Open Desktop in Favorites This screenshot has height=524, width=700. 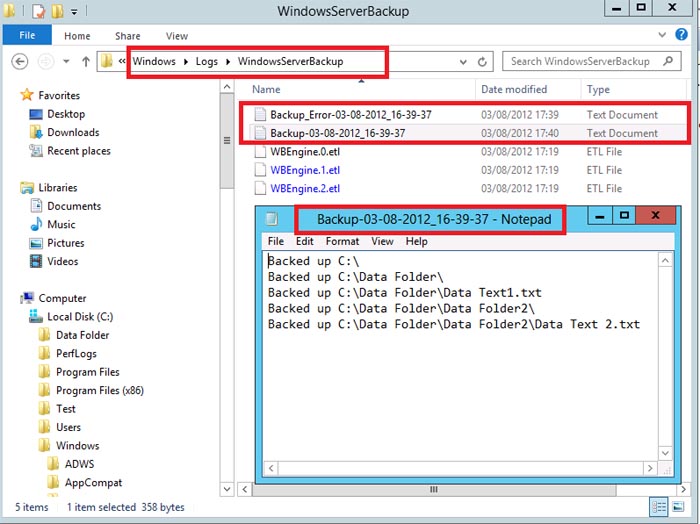tap(66, 114)
